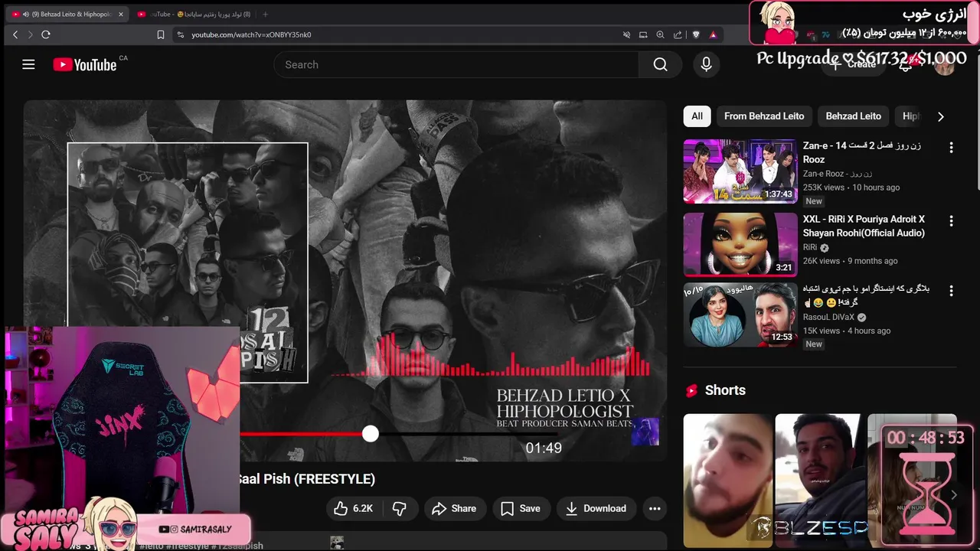
Task: Open the cast/picture-in-picture address bar icon
Action: point(643,34)
